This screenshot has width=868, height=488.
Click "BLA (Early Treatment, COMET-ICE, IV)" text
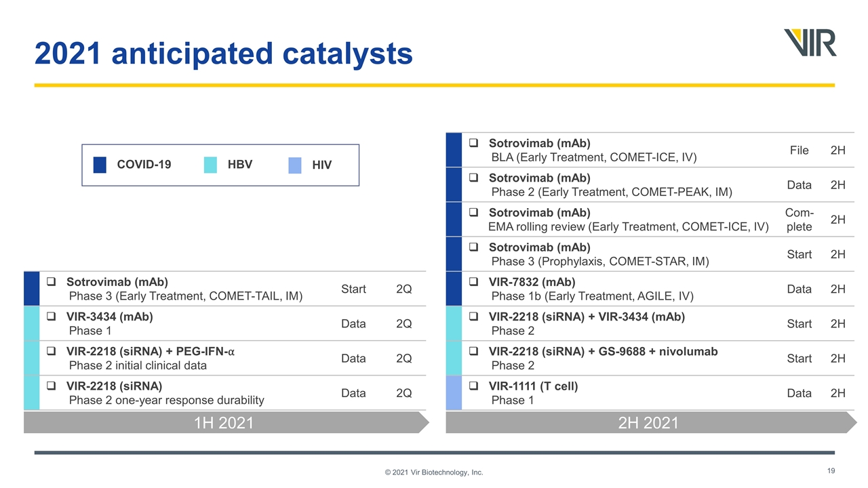594,157
